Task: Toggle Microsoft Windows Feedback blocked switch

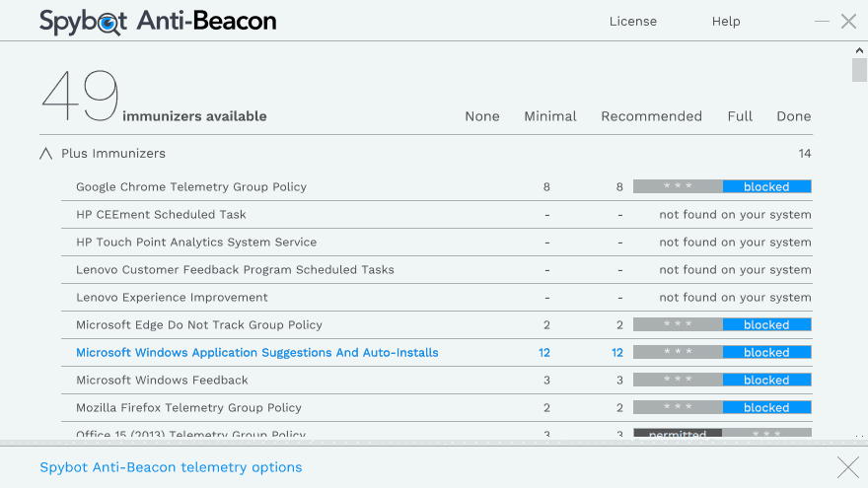Action: [722, 380]
